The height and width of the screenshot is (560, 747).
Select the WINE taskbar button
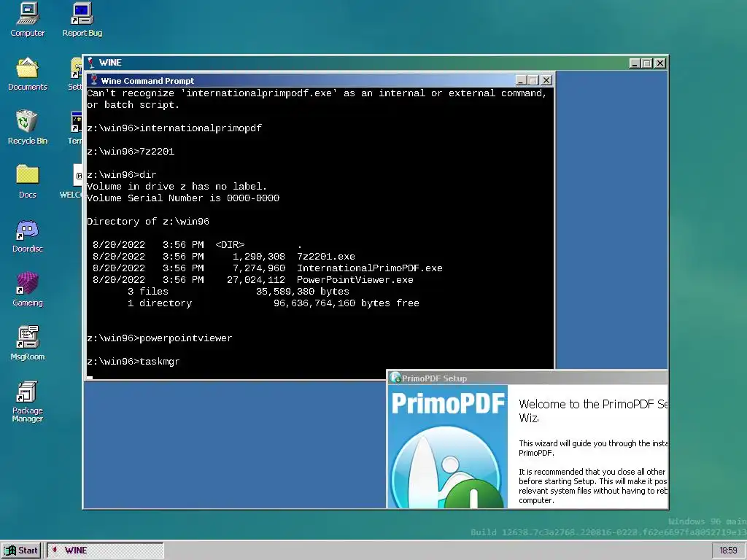click(x=105, y=551)
